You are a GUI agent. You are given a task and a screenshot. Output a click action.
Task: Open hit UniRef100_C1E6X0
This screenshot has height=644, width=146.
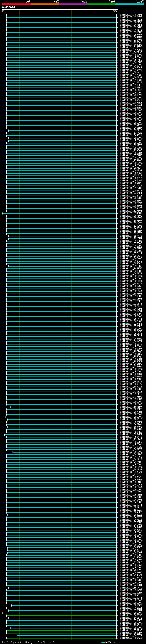(x=131, y=17)
